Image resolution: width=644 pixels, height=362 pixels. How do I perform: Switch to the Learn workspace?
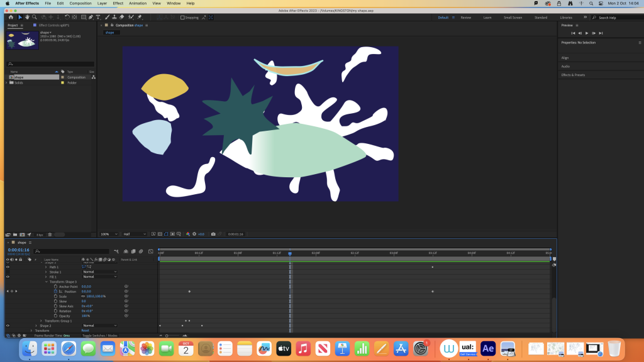tap(487, 18)
